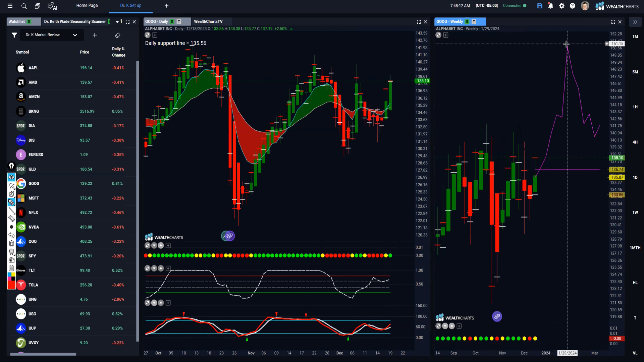Toggle the round indicator button under the daily chart title
644x362 pixels.
pos(148,35)
